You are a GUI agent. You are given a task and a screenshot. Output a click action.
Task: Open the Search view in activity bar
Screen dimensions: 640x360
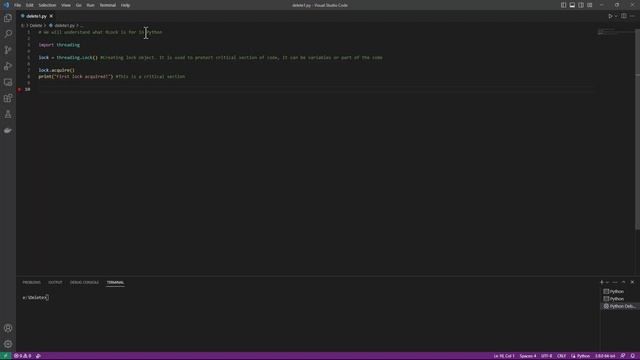(8, 34)
